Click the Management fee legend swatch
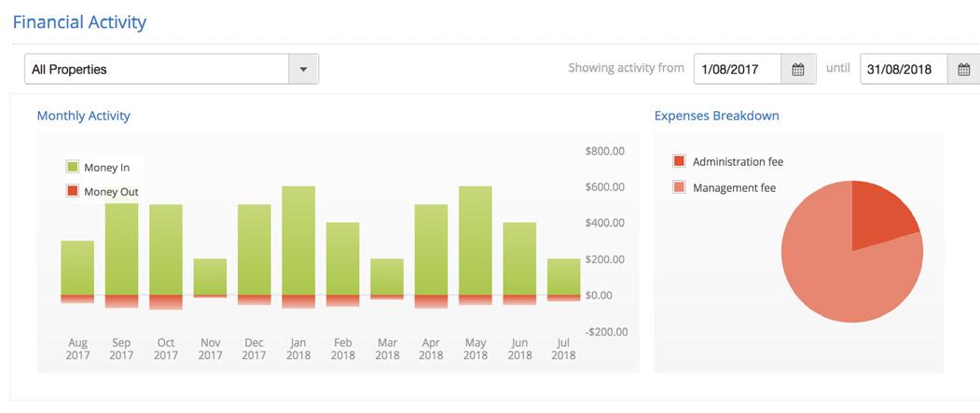Viewport: 980px width, 413px height. [679, 188]
